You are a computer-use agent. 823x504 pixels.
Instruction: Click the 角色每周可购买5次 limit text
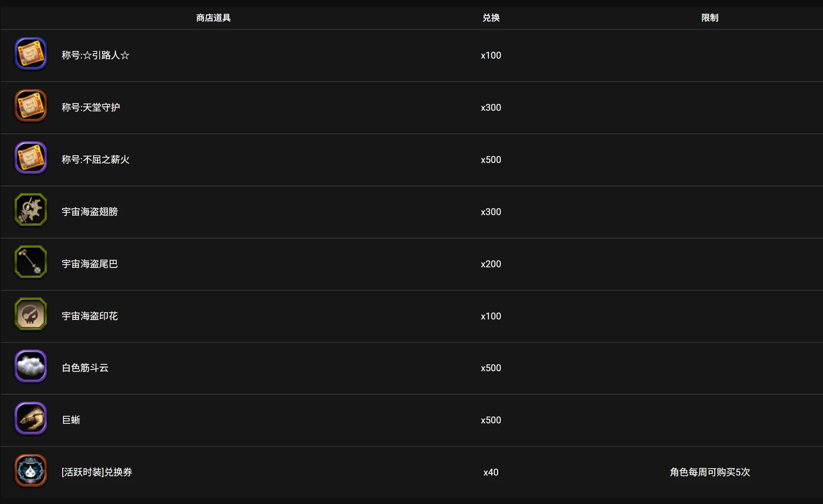(709, 472)
